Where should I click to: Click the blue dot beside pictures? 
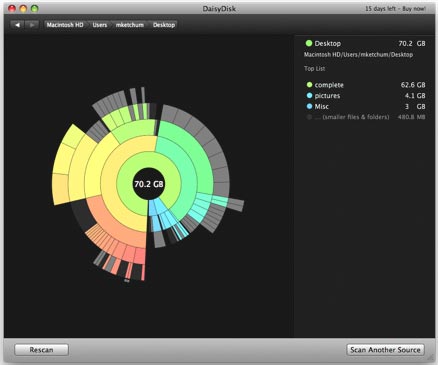(x=309, y=96)
